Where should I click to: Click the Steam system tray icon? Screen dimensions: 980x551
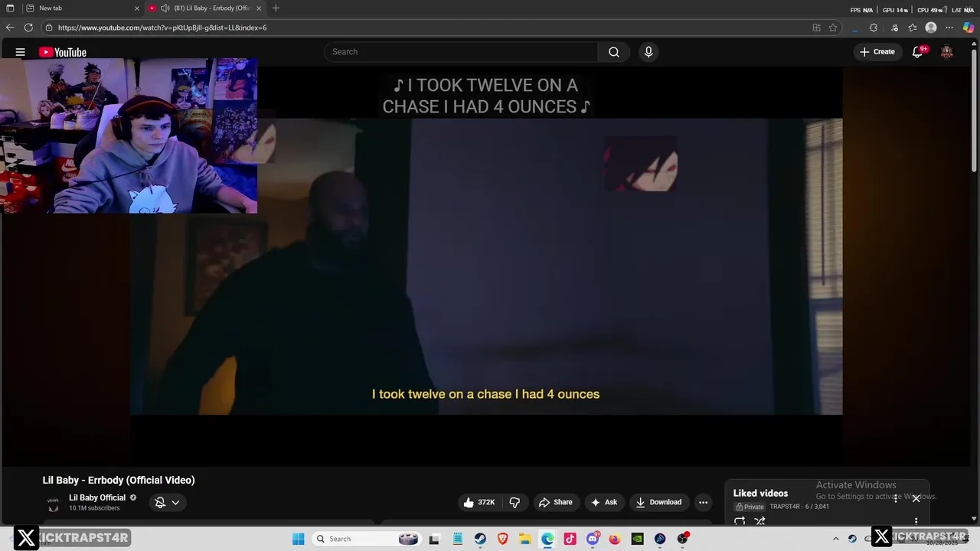[x=852, y=539]
